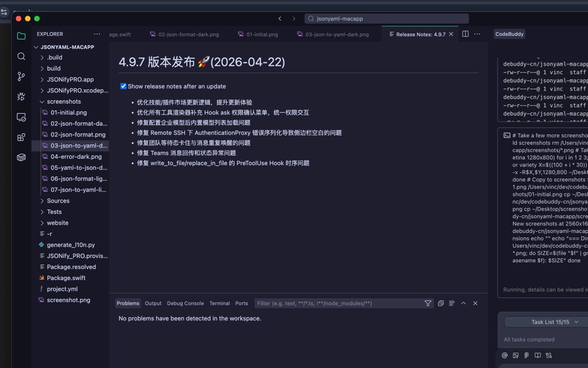Close the bottom panel

475,304
